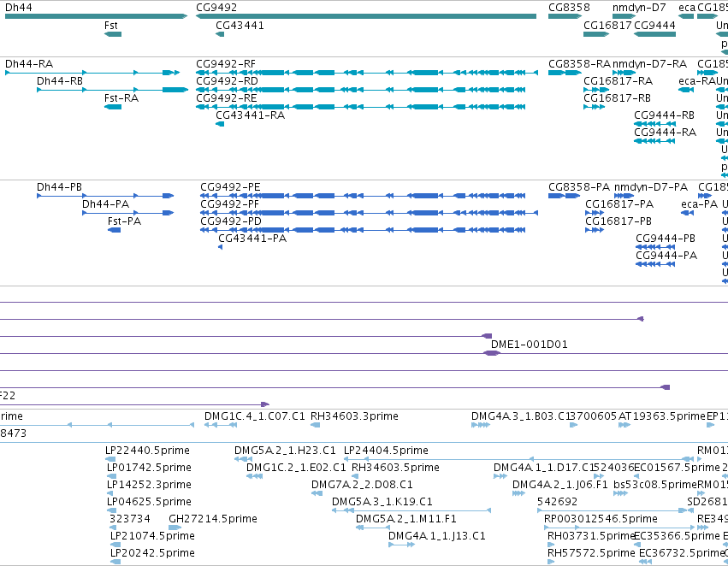Select protein CG9492-PE
This screenshot has height=566, width=728.
[x=363, y=196]
